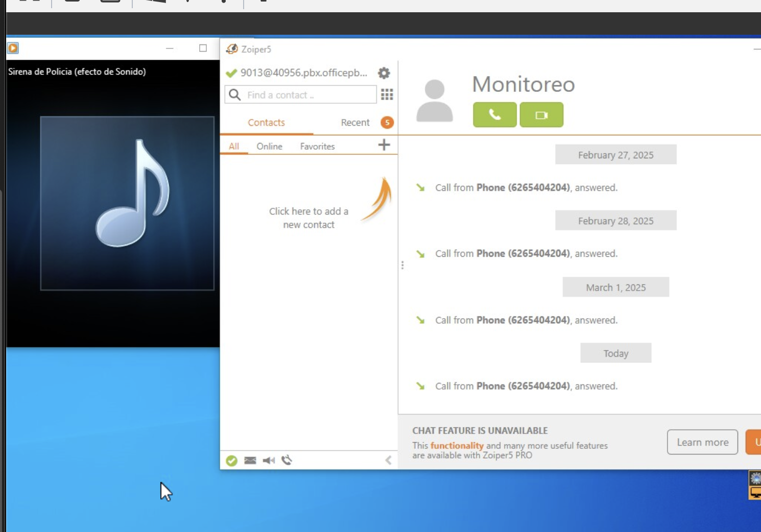Maximize the media player window
Screen dimensions: 761x532
click(x=203, y=48)
